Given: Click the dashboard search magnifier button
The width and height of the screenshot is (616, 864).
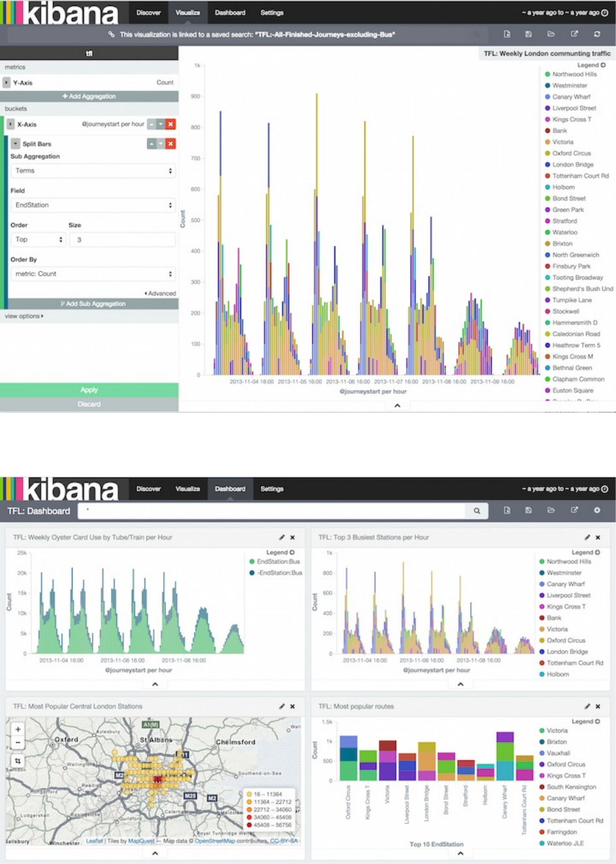Looking at the screenshot, I should click(477, 511).
